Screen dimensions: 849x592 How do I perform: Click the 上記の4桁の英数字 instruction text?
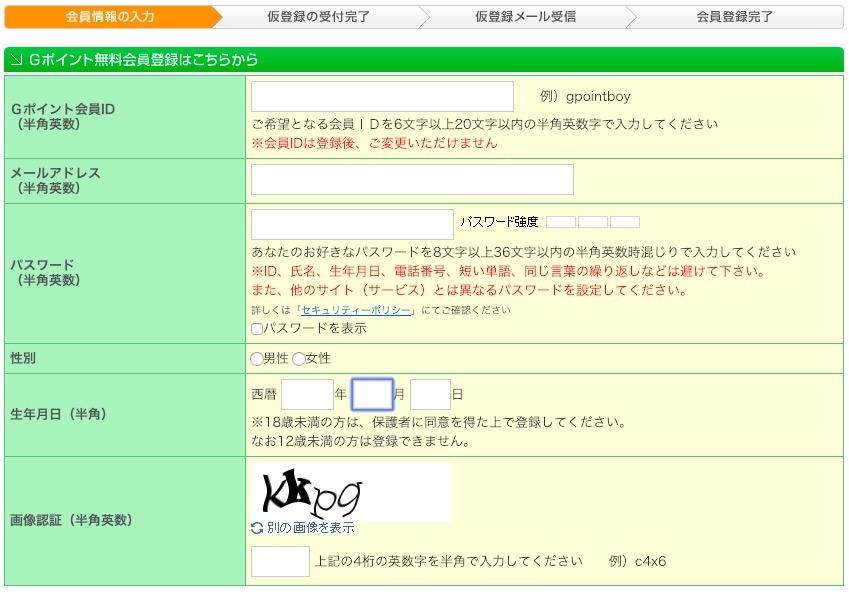(x=449, y=561)
